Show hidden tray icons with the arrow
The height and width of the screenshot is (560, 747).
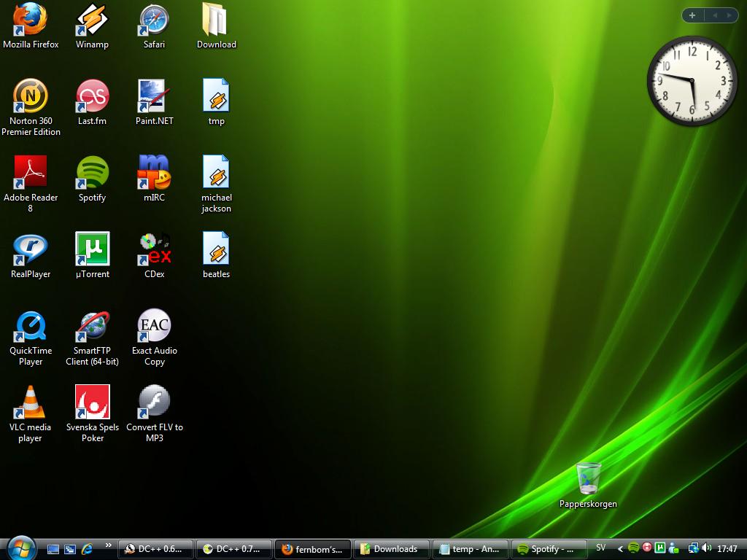pyautogui.click(x=620, y=549)
